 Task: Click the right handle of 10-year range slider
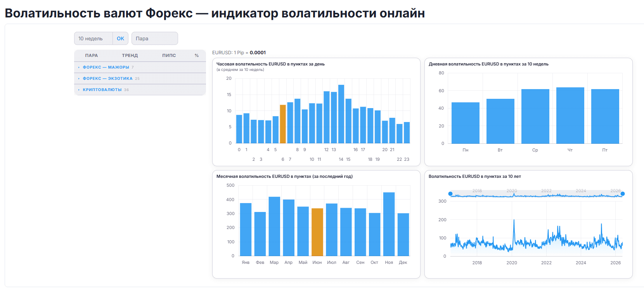click(x=623, y=194)
